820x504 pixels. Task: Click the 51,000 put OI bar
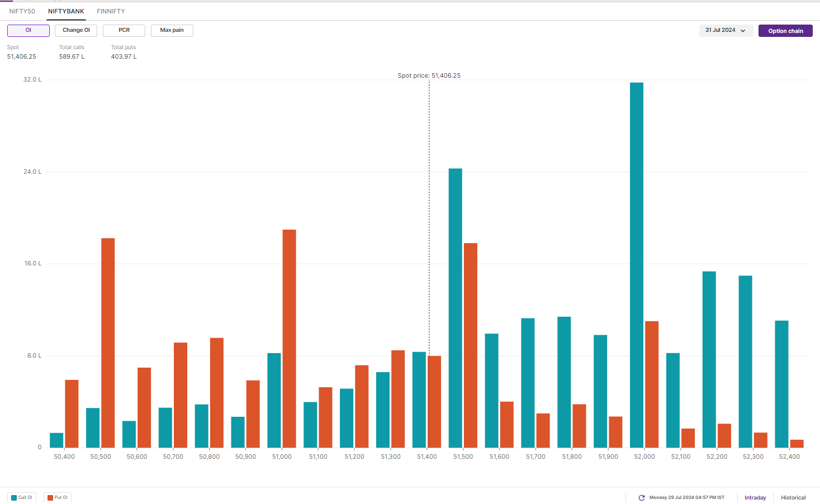tap(290, 339)
